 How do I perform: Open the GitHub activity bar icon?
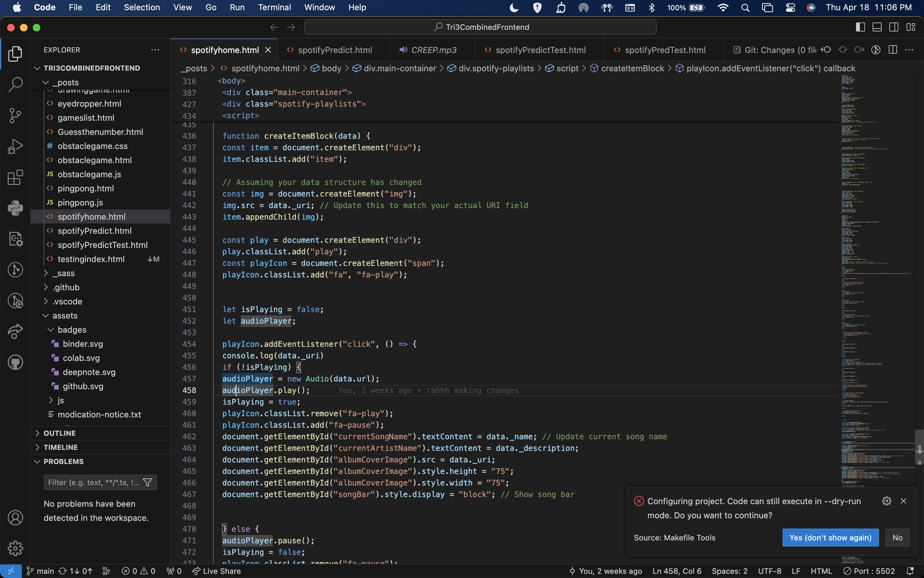point(15,363)
